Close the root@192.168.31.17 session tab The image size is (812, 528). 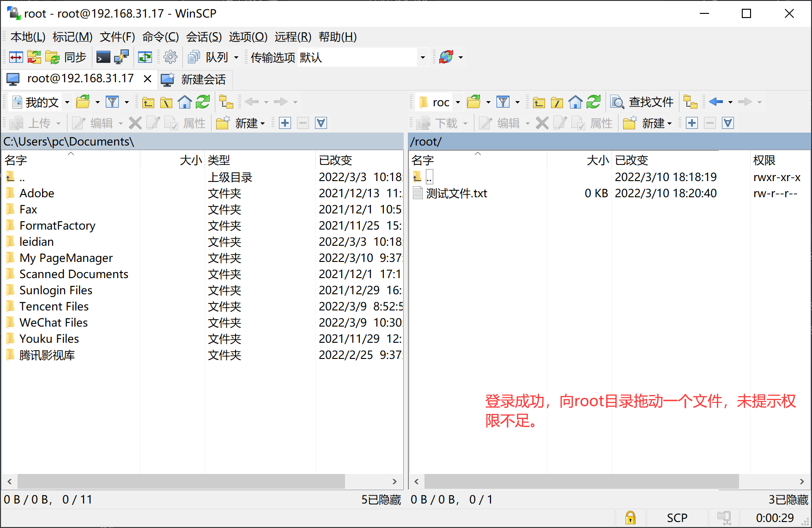click(x=147, y=79)
